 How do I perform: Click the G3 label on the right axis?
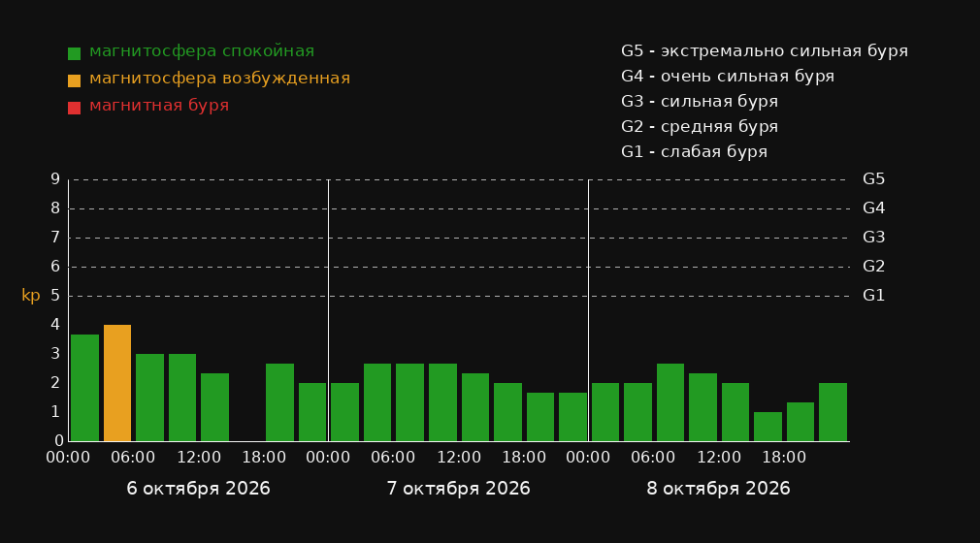(x=873, y=238)
